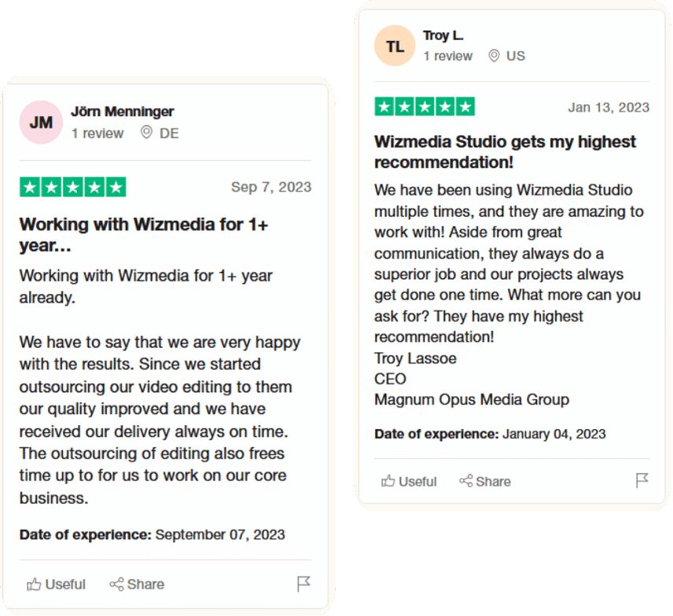
Task: Open review titled Wizmedia Studio gets my highest recommendation
Action: 505,152
